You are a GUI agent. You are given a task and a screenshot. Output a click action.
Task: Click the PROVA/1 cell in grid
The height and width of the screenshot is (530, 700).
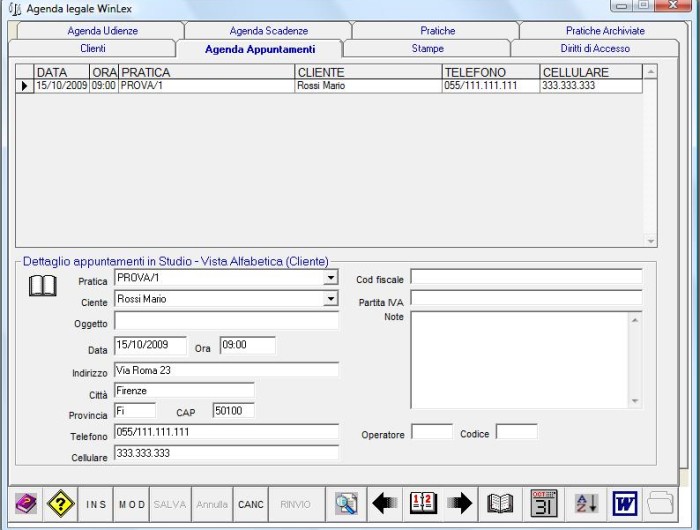click(x=206, y=86)
